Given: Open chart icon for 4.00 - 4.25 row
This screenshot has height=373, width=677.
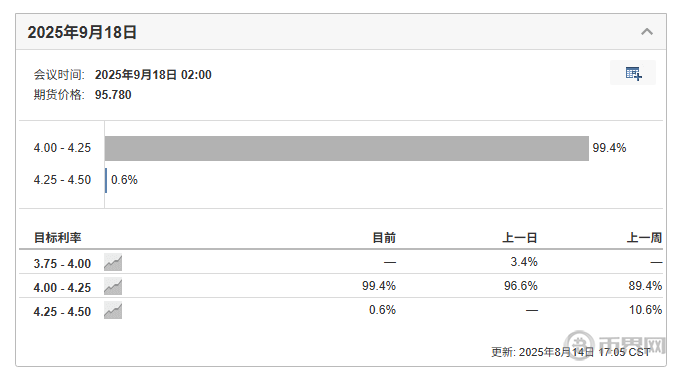Looking at the screenshot, I should [113, 287].
